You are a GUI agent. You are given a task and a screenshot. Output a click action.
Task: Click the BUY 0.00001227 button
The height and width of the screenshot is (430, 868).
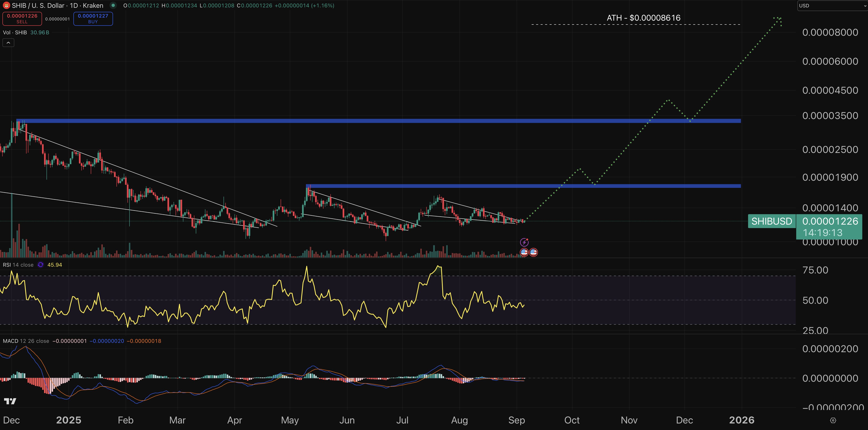93,19
